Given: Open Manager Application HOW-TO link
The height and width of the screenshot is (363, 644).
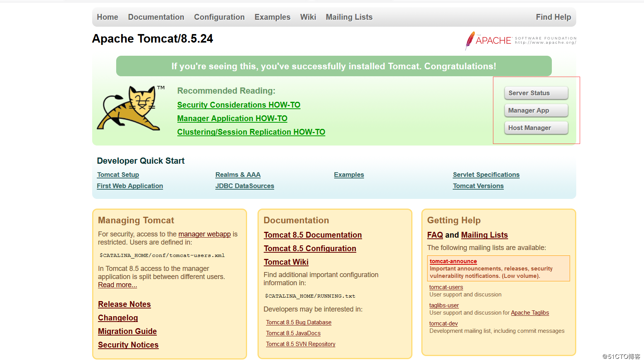Looking at the screenshot, I should click(232, 118).
